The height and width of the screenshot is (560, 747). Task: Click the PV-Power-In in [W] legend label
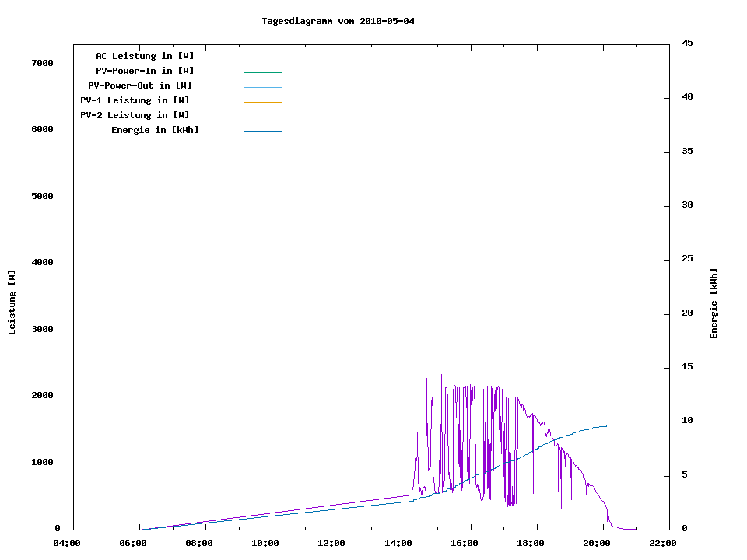pyautogui.click(x=145, y=71)
